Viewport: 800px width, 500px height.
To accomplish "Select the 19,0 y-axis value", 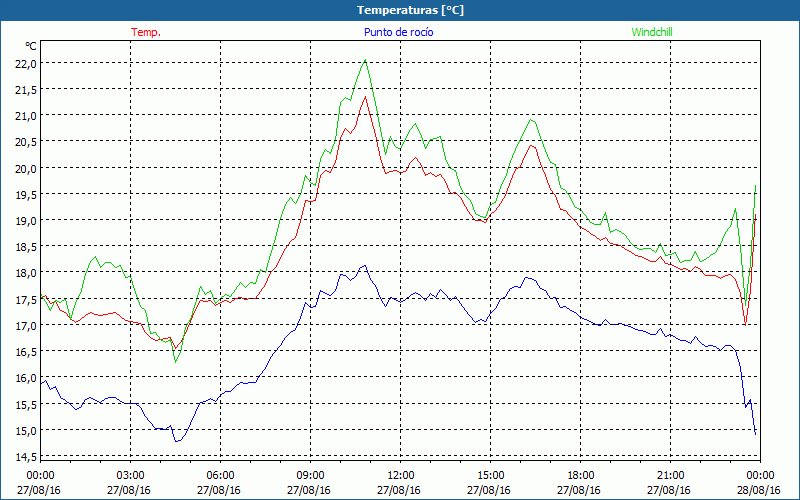I will coord(26,220).
